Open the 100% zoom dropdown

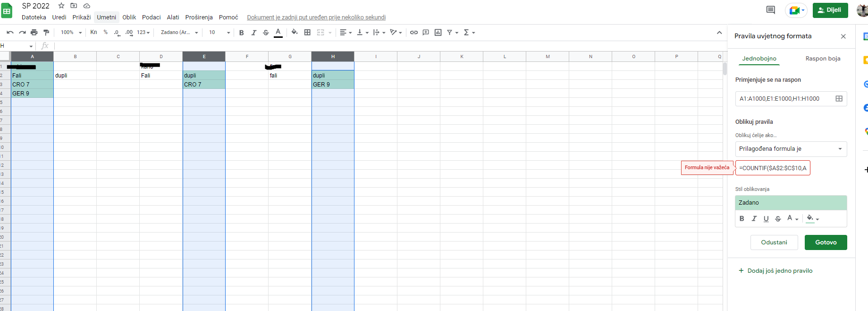point(71,33)
